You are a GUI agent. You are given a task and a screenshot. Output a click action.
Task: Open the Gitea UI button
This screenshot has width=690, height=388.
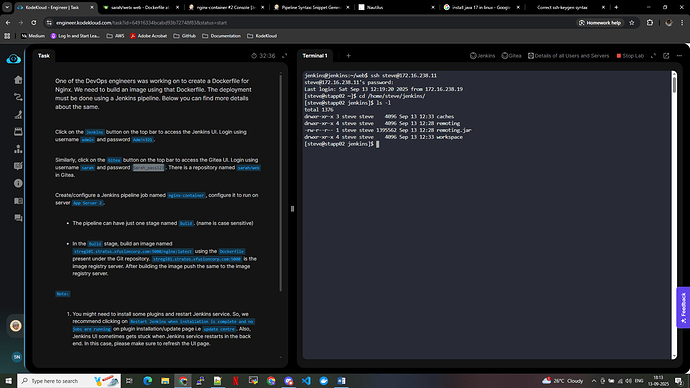(x=511, y=56)
